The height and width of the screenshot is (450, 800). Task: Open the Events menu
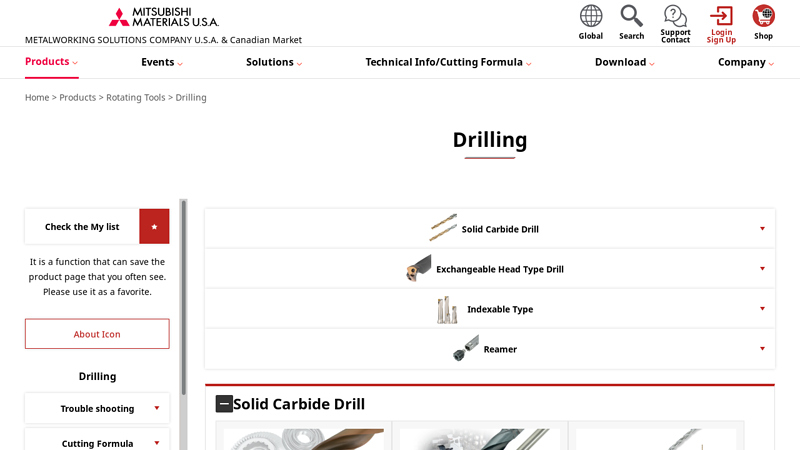(162, 62)
